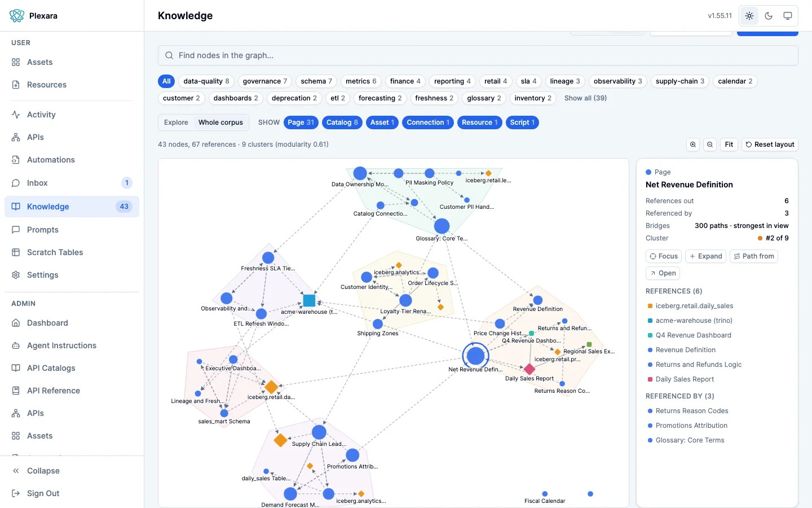Open APIs under the User section

[72, 137]
